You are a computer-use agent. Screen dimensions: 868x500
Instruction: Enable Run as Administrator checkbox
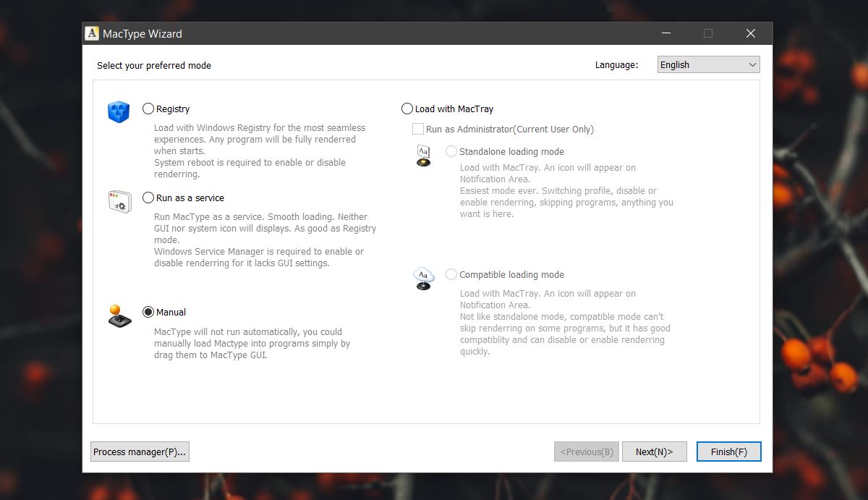point(418,129)
